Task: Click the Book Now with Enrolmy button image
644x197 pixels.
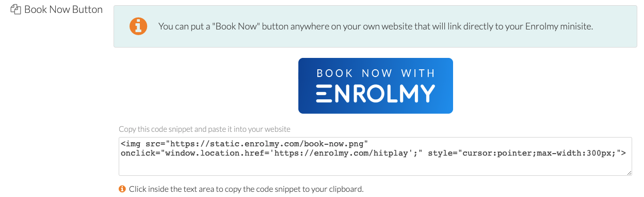Action: 376,86
